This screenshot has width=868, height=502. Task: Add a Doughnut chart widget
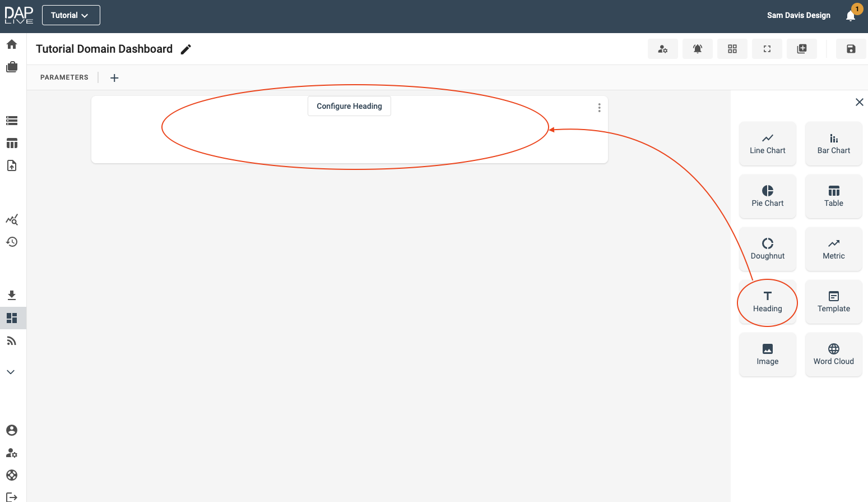coord(767,249)
